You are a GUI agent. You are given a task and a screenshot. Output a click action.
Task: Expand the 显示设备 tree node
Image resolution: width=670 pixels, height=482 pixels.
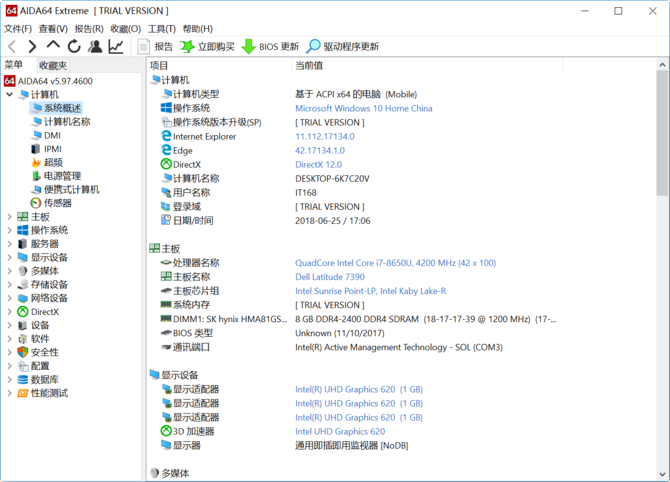click(9, 257)
